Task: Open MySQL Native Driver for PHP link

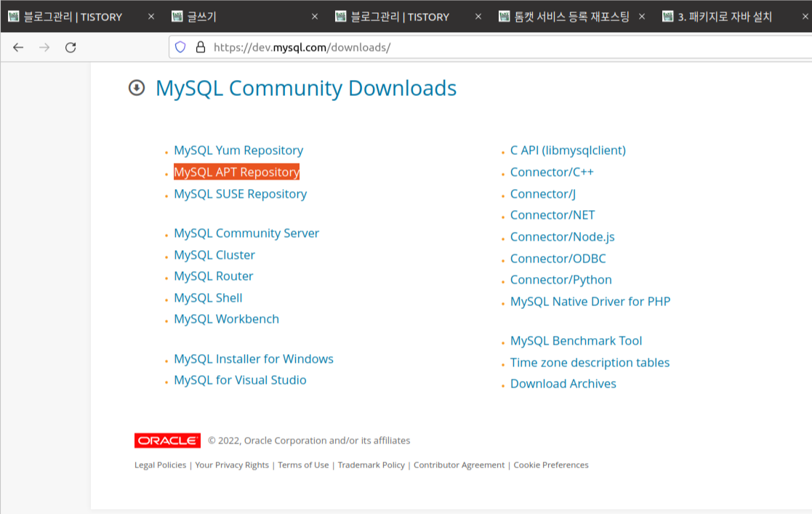Action: (x=590, y=302)
